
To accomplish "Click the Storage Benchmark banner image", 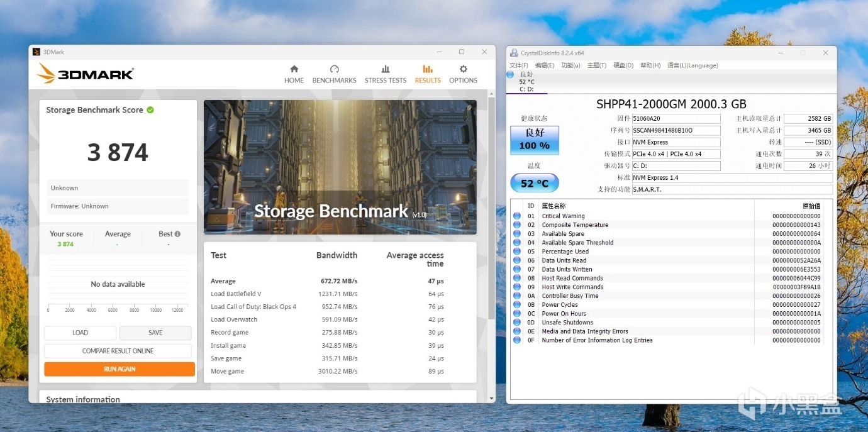I will coord(340,167).
